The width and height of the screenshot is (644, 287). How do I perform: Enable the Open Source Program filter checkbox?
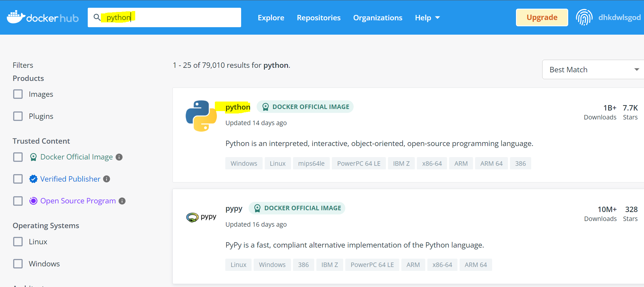[x=18, y=201]
